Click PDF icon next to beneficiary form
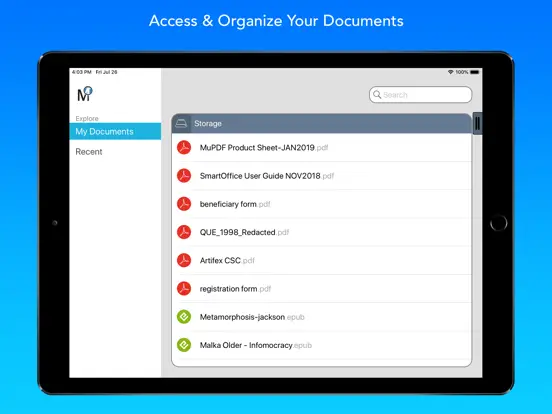The image size is (552, 414). pyautogui.click(x=184, y=204)
